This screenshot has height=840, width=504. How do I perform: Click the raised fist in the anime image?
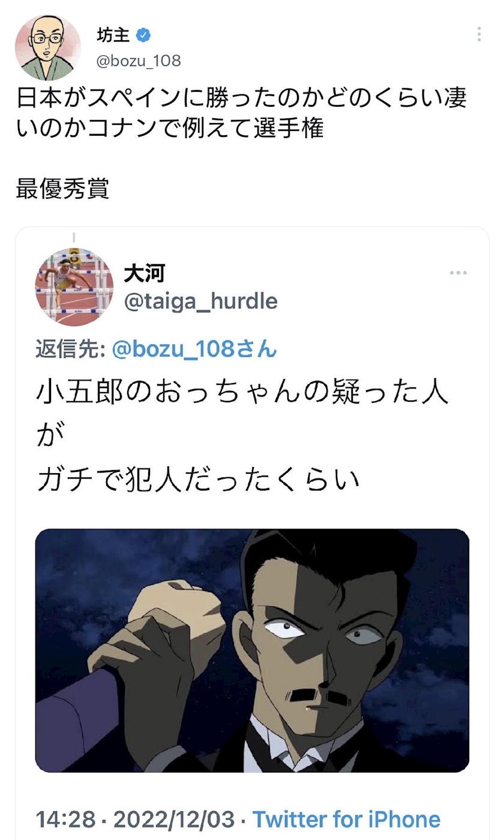pyautogui.click(x=173, y=612)
